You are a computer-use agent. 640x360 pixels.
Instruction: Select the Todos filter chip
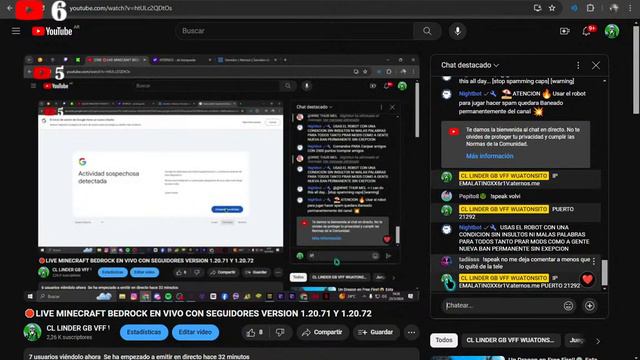click(x=444, y=340)
